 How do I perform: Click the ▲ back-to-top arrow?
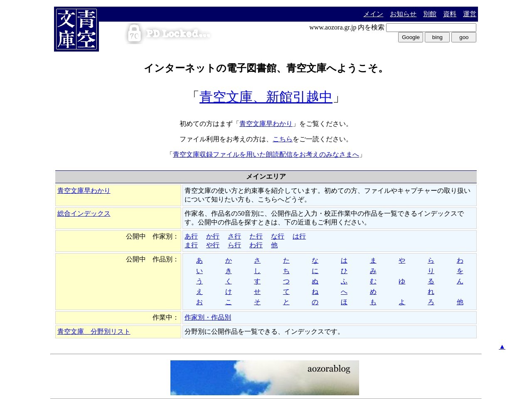502,347
